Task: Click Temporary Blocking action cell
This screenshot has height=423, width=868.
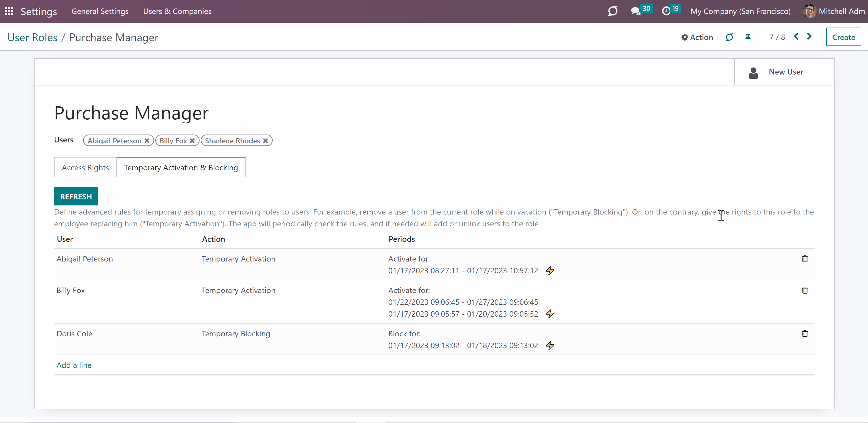Action: click(236, 334)
